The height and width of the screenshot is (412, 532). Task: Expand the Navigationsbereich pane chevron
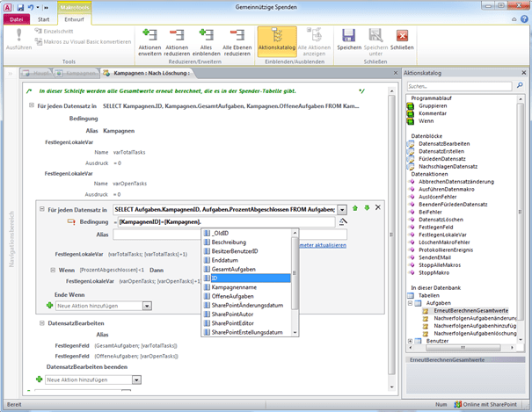[11, 73]
